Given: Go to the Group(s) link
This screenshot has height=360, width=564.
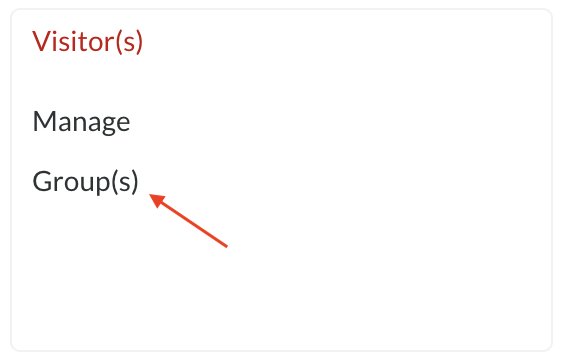Looking at the screenshot, I should pos(85,182).
